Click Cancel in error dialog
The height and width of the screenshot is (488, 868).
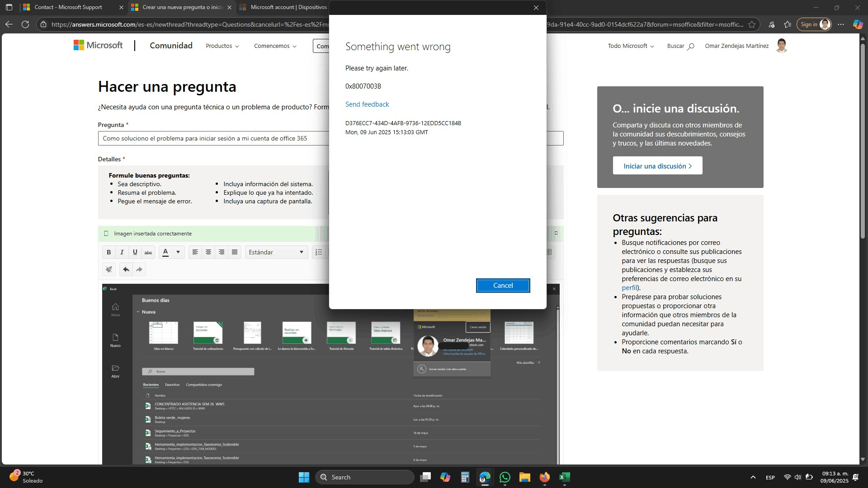pyautogui.click(x=503, y=286)
